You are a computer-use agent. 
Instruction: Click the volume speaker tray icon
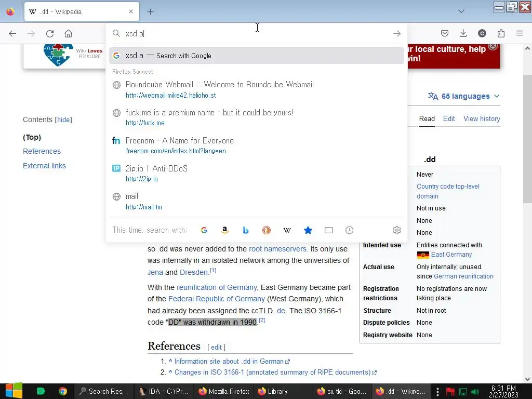point(475,392)
